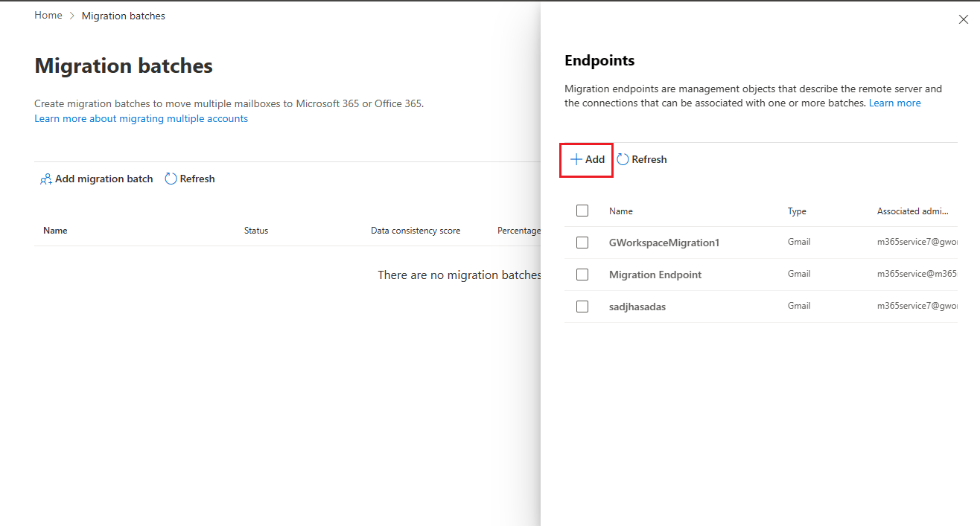The image size is (980, 526).
Task: Click the Status column header
Action: point(255,230)
